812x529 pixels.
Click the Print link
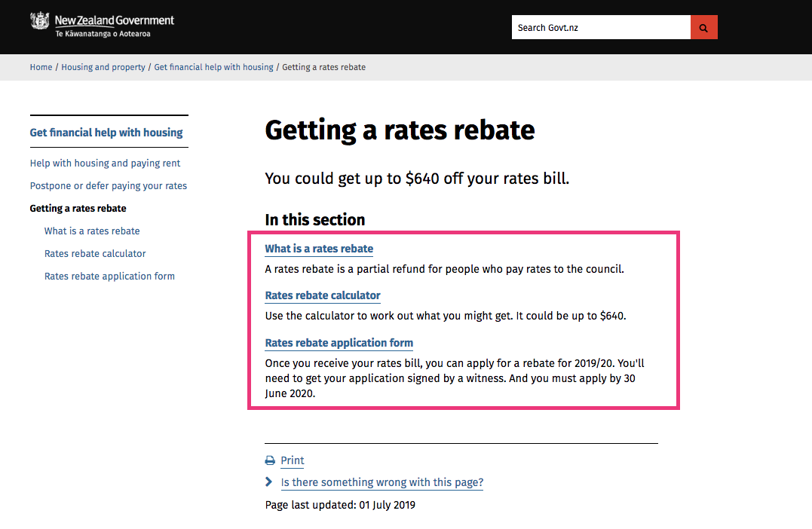click(292, 460)
